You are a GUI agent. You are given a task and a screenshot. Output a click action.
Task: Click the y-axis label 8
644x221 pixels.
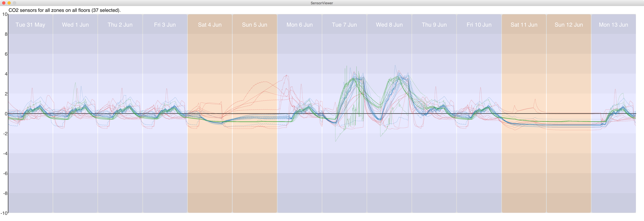pos(6,34)
